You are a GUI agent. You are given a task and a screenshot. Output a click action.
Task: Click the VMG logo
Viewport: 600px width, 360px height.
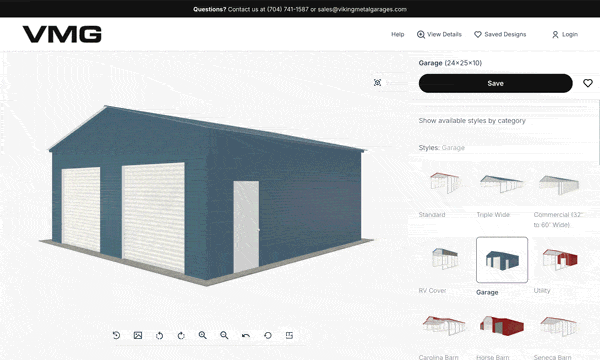coord(62,34)
